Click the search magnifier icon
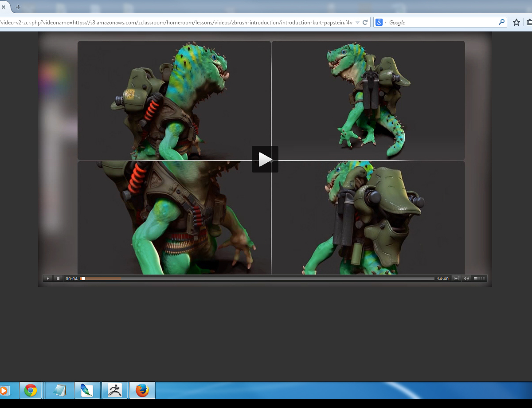Image resolution: width=532 pixels, height=408 pixels. point(501,22)
